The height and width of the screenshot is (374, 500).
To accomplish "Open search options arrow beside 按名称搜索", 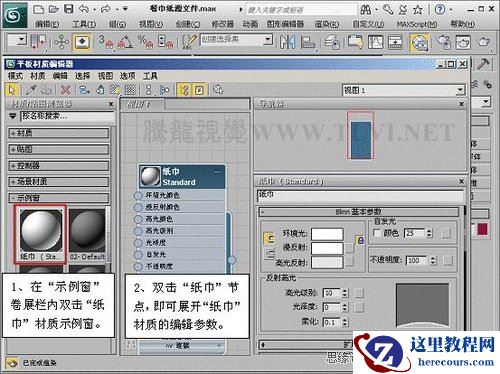I will pyautogui.click(x=13, y=116).
